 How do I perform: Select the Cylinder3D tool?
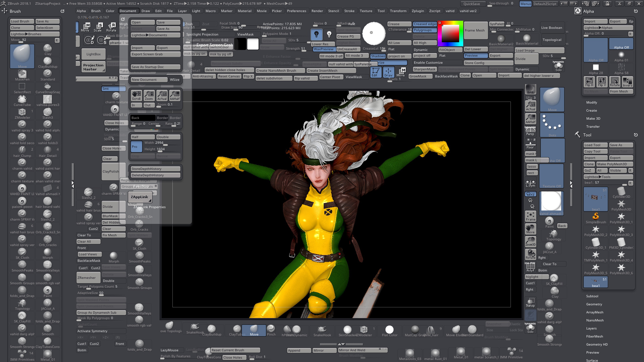point(621,192)
